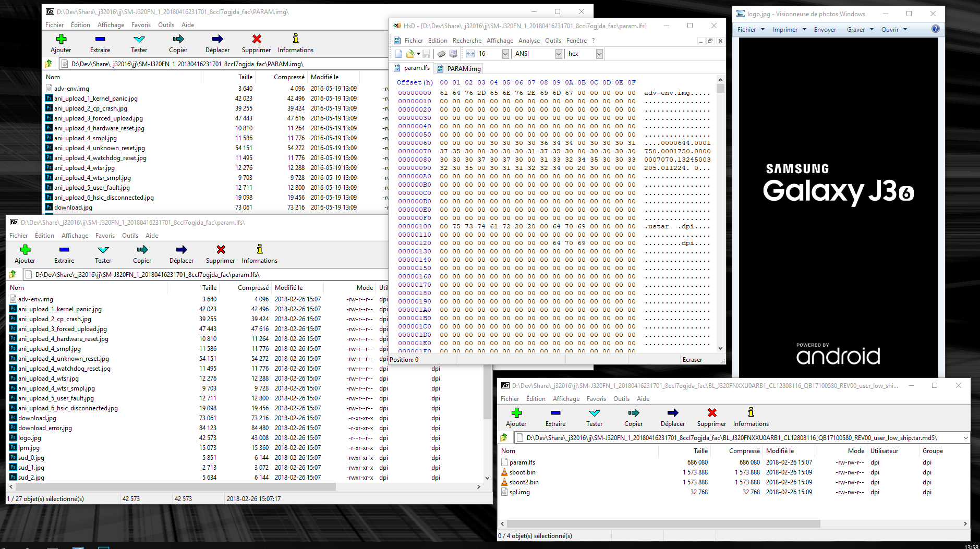Click Ajouter in the PARAM.img 7-Zip window

tap(61, 43)
